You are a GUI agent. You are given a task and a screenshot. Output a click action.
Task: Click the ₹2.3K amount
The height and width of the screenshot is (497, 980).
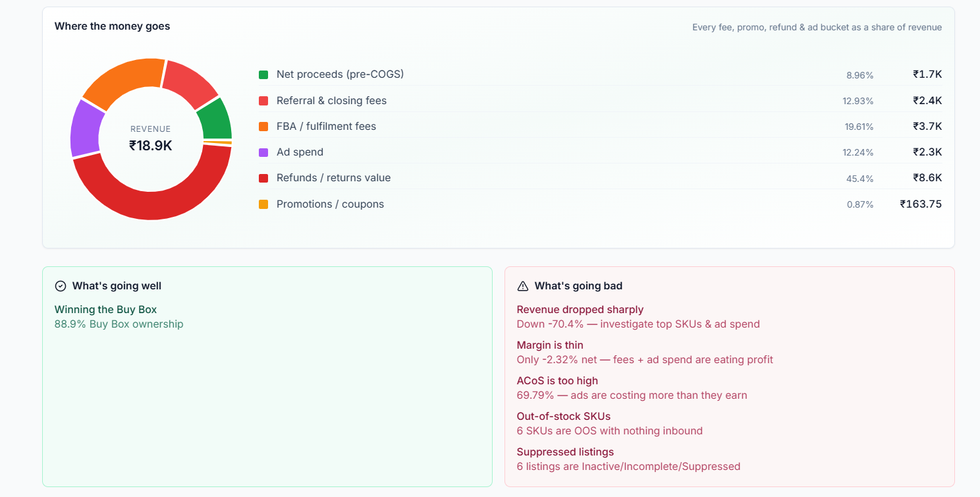click(x=927, y=152)
